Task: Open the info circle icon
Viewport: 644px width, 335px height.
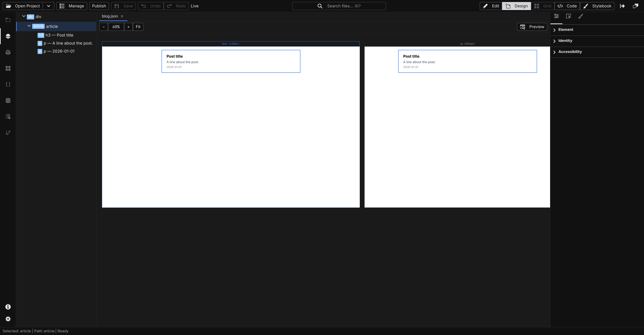Action: 8,307
